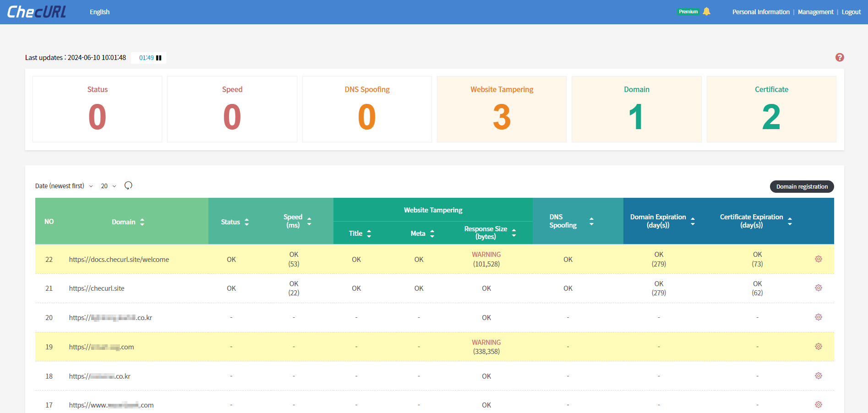Expand the 20 rows-per-page dropdown
The width and height of the screenshot is (868, 413).
(109, 186)
